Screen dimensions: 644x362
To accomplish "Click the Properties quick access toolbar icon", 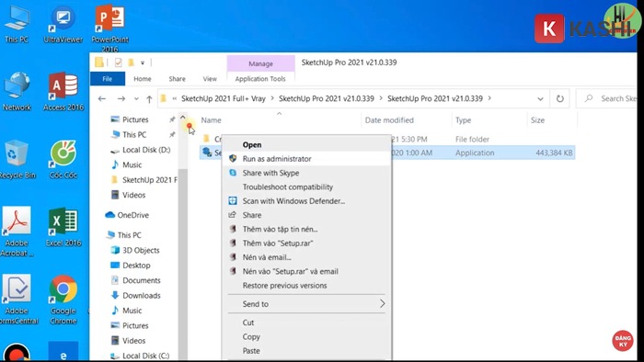I will (119, 62).
